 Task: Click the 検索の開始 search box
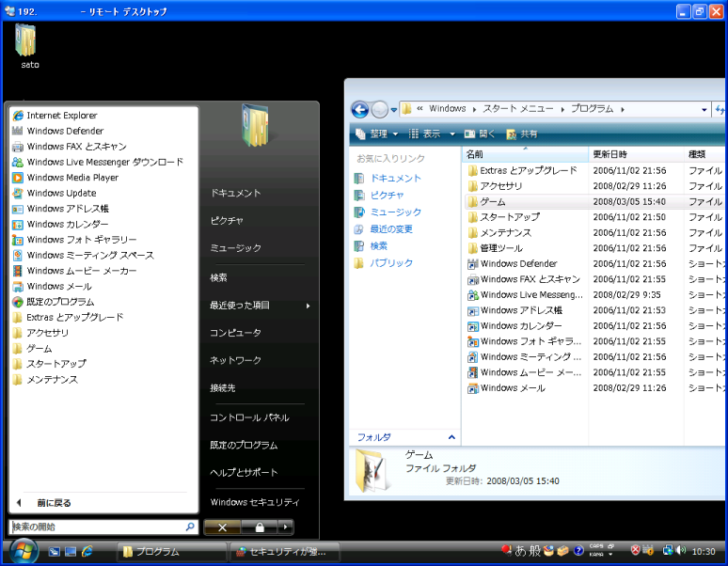(103, 527)
